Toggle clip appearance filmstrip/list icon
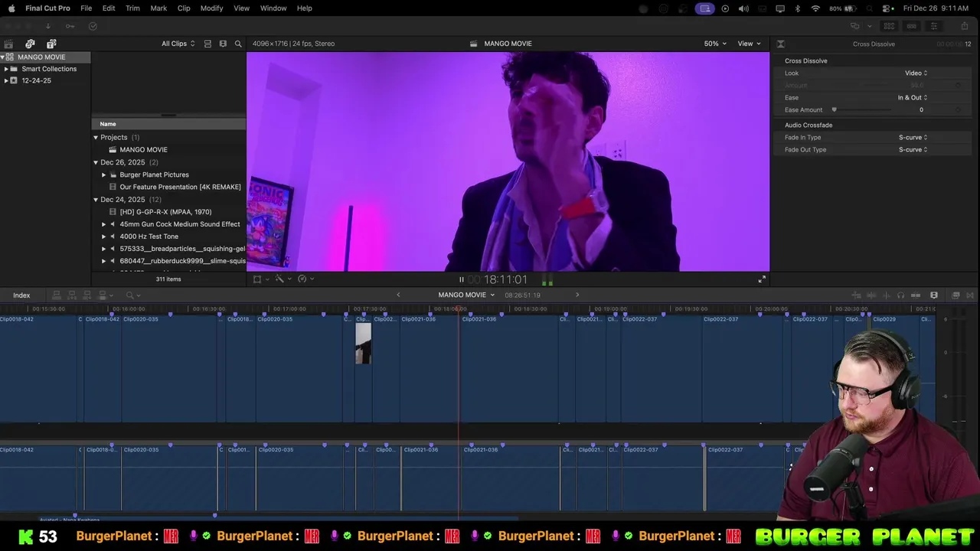This screenshot has height=551, width=980. pos(207,44)
